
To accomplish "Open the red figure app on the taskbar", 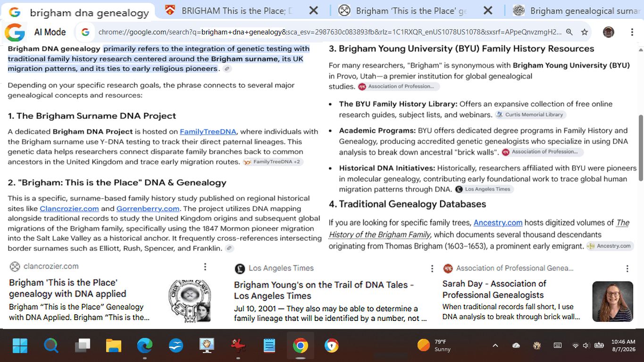I will (238, 345).
